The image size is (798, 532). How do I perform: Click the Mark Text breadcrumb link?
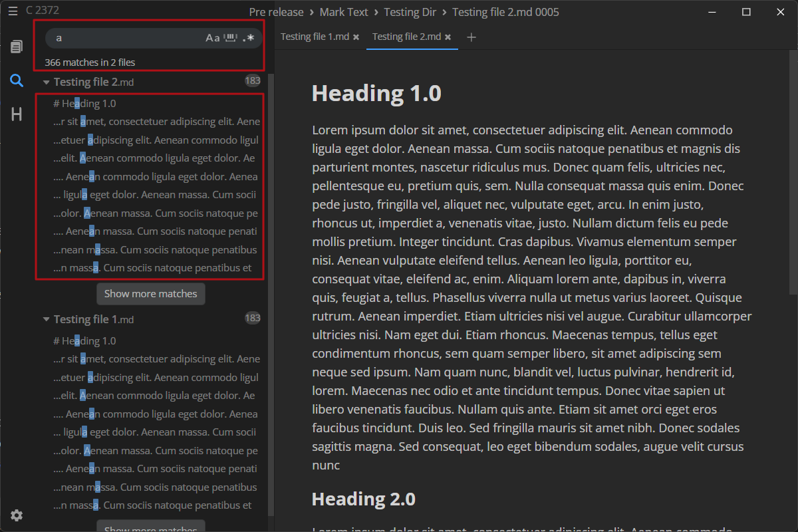pos(344,12)
